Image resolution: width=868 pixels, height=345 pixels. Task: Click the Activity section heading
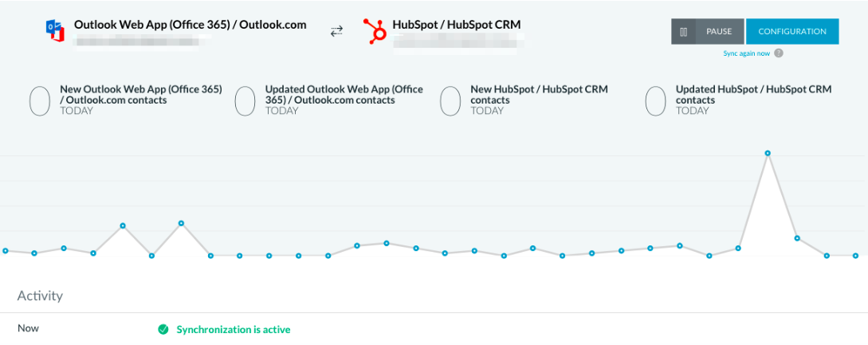40,296
